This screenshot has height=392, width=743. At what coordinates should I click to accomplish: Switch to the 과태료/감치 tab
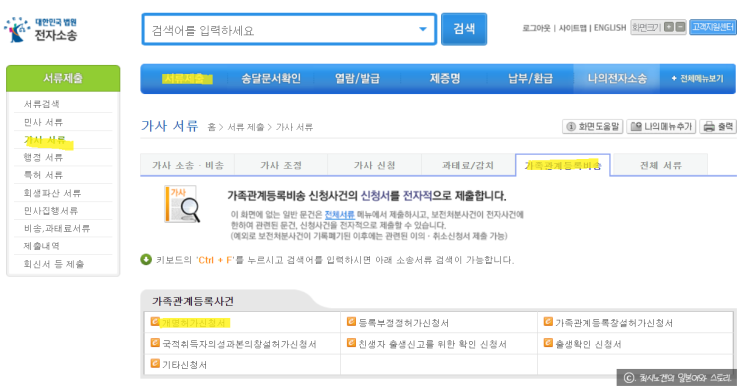(468, 165)
